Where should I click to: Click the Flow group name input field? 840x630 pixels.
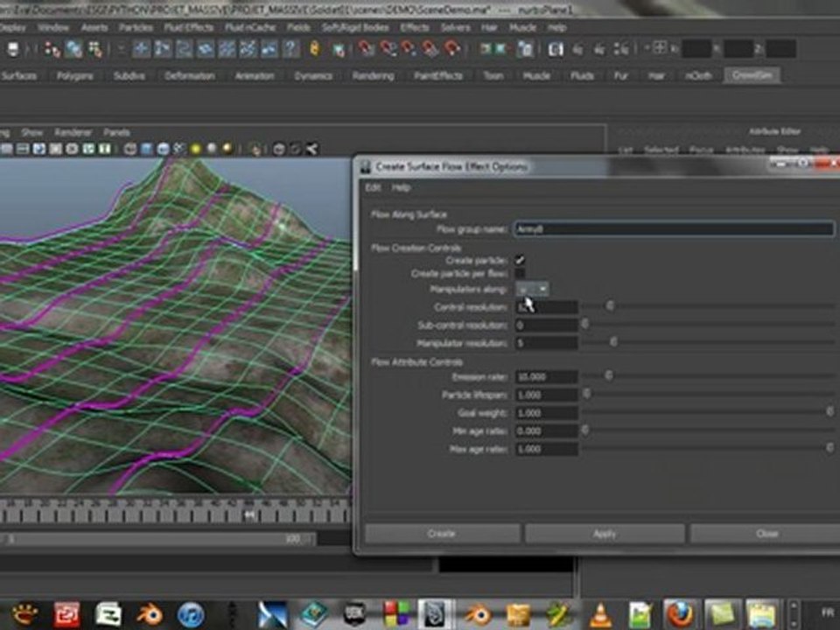674,229
